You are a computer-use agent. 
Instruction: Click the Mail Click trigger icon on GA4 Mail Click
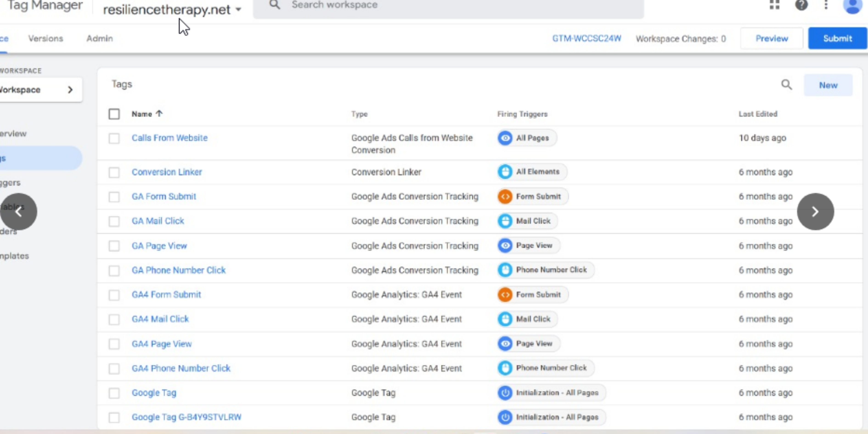pyautogui.click(x=505, y=319)
